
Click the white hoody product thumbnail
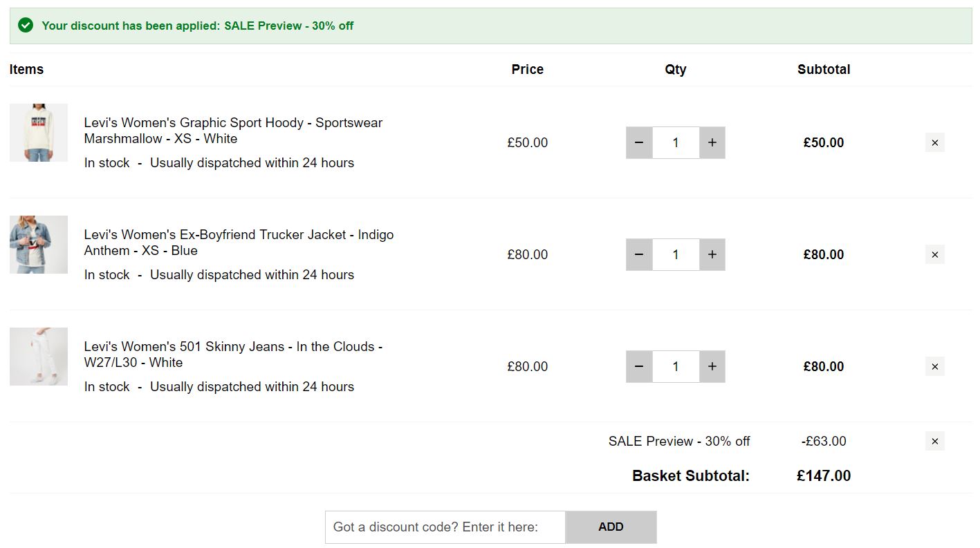(39, 133)
